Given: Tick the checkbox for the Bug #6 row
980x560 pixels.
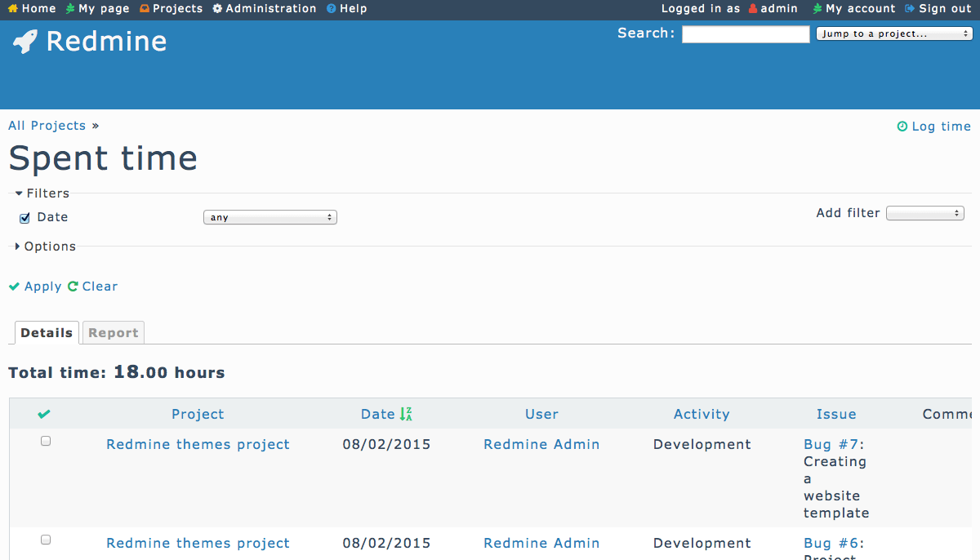Looking at the screenshot, I should point(46,540).
